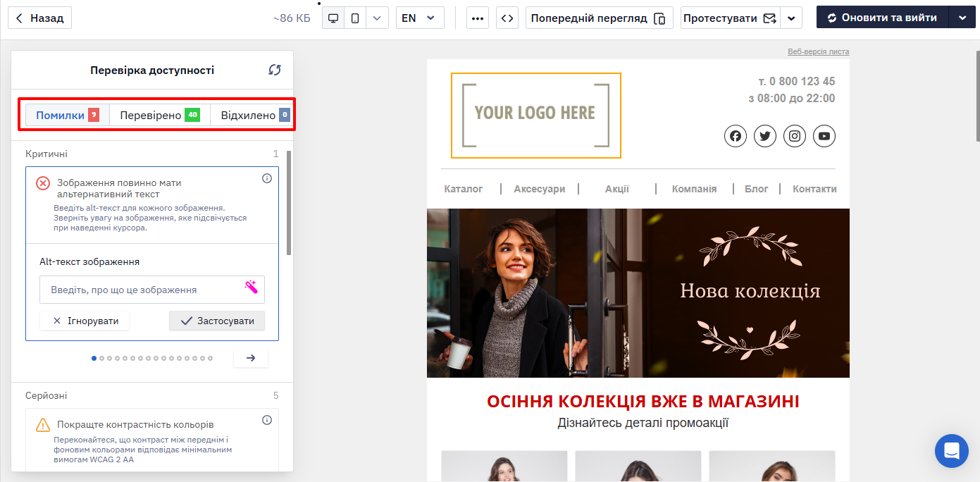Open info icon for color contrast warning
This screenshot has height=482, width=980.
(x=267, y=420)
